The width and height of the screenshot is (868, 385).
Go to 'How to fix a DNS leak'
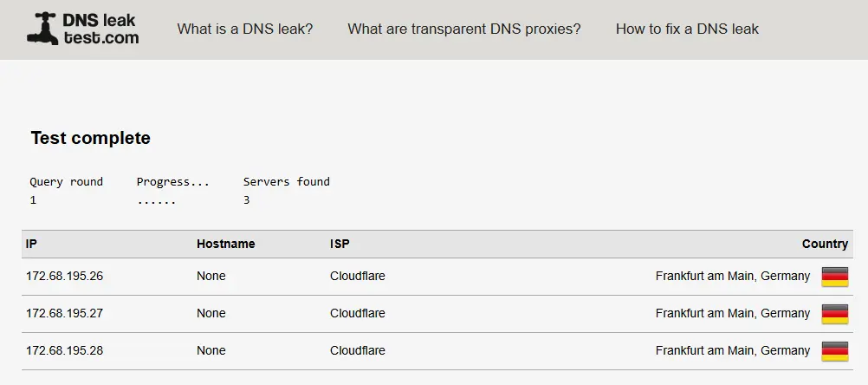[x=687, y=29]
